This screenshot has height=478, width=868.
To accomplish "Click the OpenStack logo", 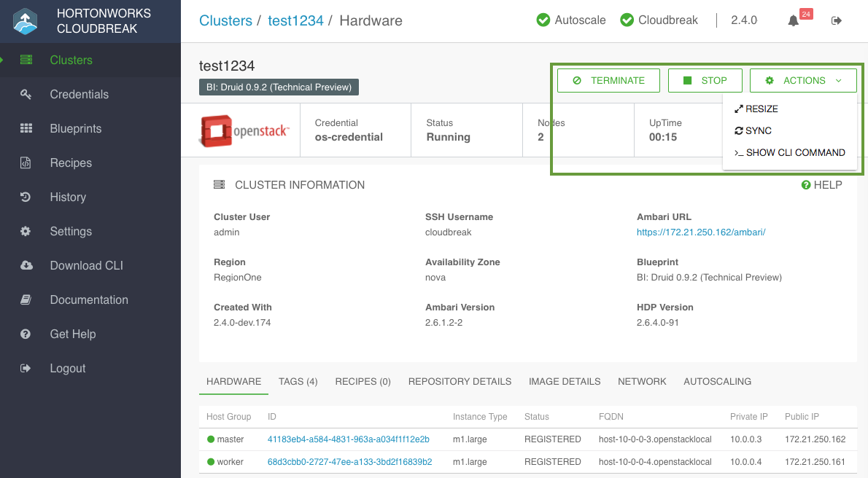I will coord(244,130).
